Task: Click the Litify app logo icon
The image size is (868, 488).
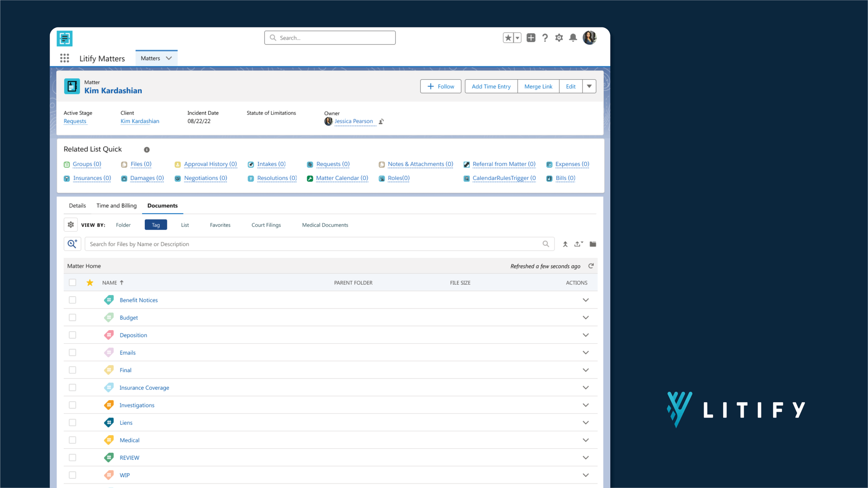Action: (65, 39)
